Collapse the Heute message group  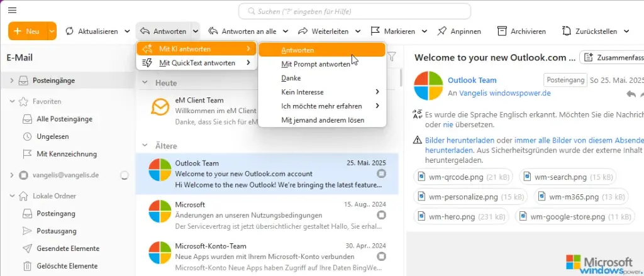[x=144, y=82]
